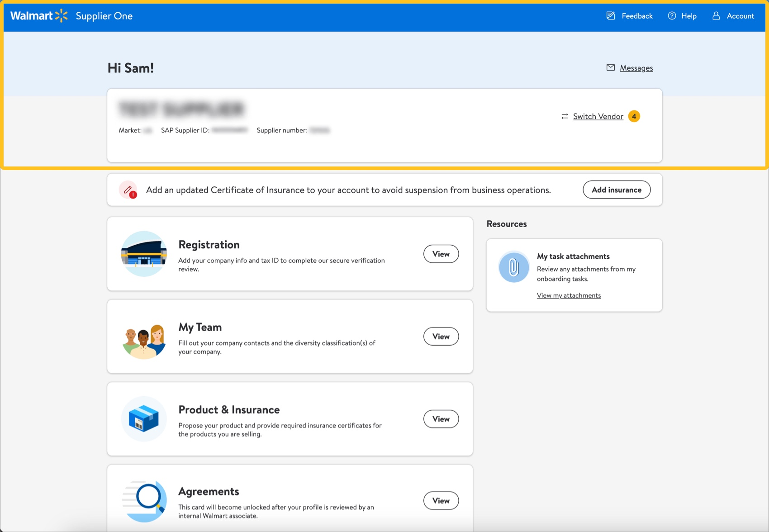Click the vendor count badge 4

click(x=634, y=116)
